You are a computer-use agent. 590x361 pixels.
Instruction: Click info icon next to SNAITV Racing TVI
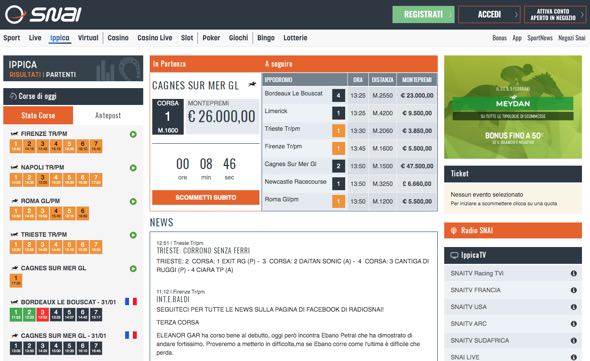[x=573, y=273]
